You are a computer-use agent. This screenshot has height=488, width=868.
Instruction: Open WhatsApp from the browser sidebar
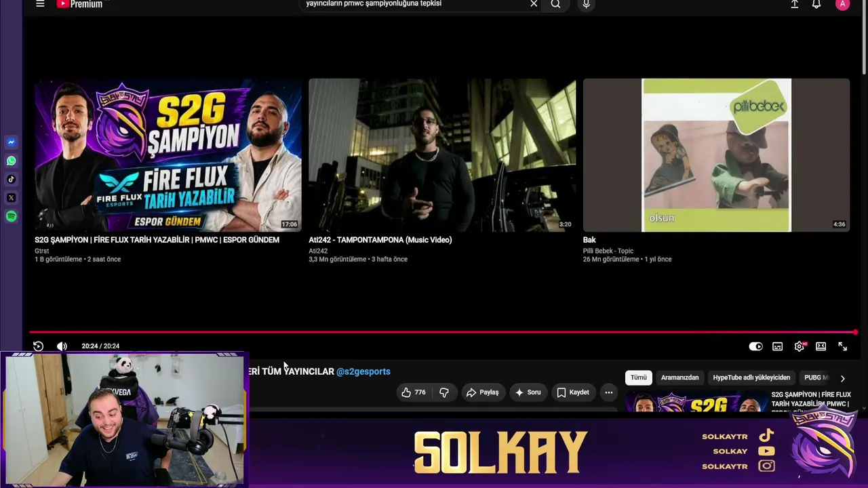point(12,161)
